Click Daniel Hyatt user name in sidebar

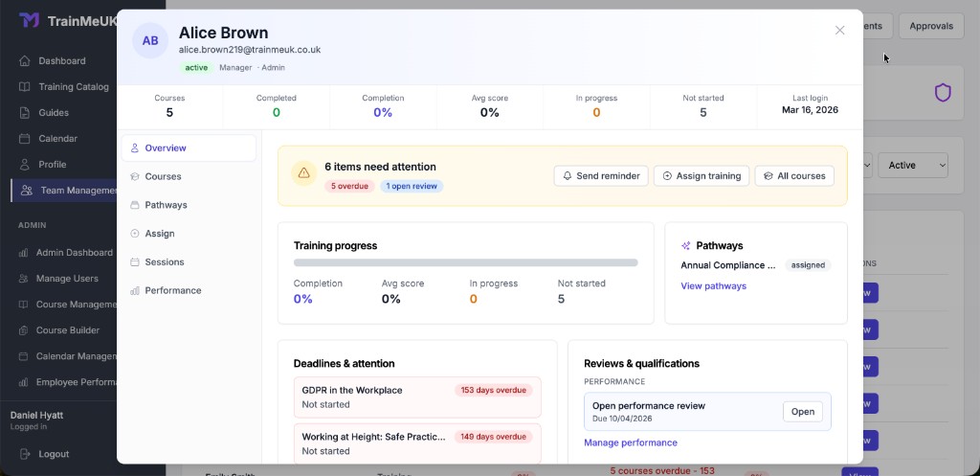click(37, 416)
